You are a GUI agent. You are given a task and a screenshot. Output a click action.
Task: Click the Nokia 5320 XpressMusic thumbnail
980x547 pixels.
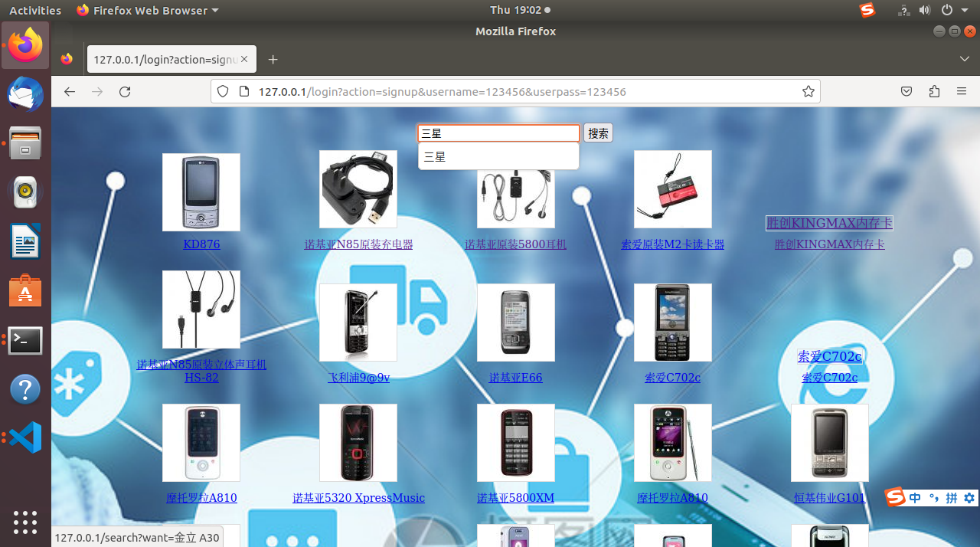[358, 443]
